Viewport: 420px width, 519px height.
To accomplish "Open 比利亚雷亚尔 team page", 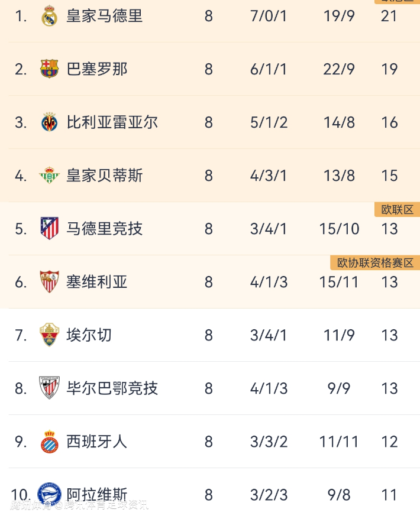I will point(112,122).
